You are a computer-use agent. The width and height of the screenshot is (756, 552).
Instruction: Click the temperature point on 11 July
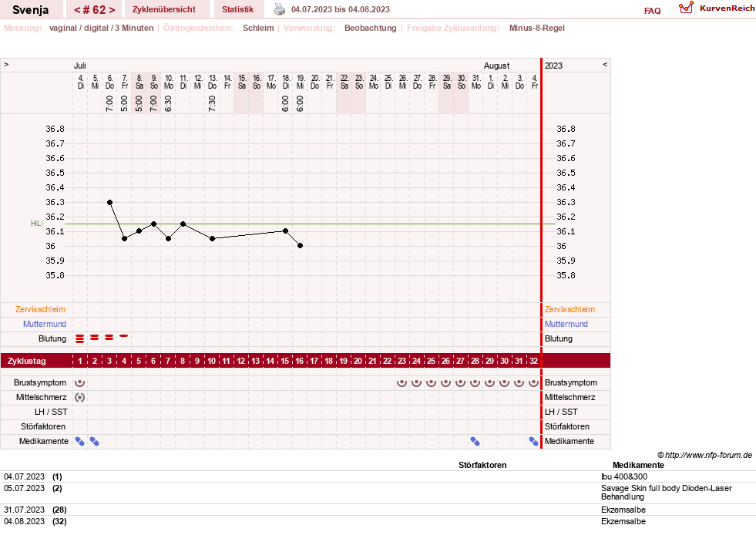[x=183, y=224]
